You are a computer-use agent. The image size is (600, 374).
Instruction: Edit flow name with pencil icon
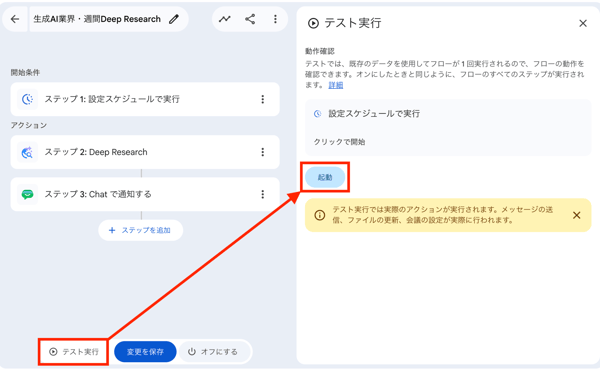[174, 19]
